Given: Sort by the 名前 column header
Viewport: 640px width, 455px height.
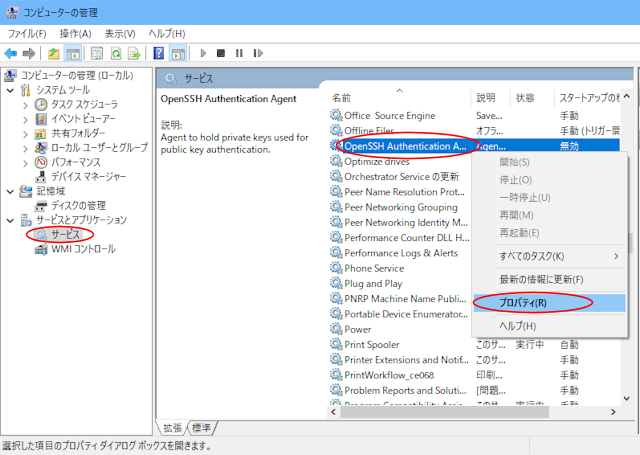Looking at the screenshot, I should [x=399, y=98].
